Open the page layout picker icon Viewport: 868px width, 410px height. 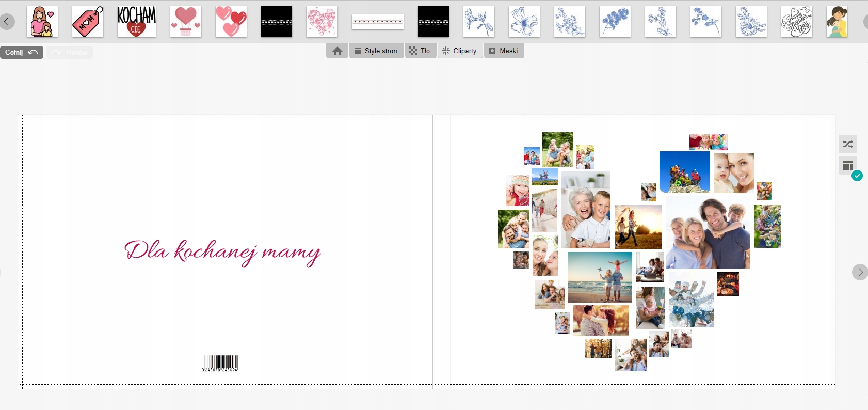point(848,165)
